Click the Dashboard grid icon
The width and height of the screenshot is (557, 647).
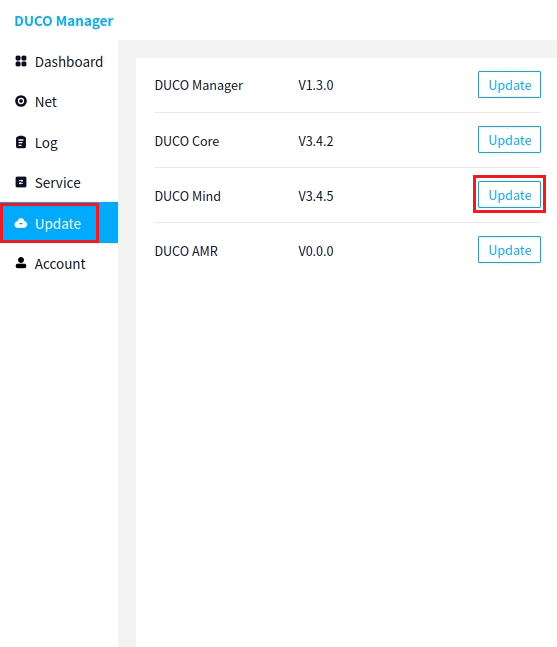pos(21,61)
